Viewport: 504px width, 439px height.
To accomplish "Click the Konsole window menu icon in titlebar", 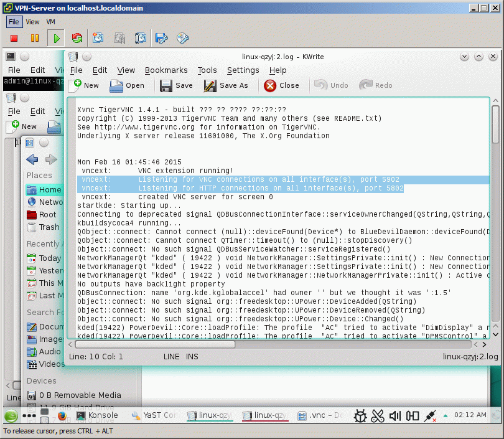I will [11, 57].
